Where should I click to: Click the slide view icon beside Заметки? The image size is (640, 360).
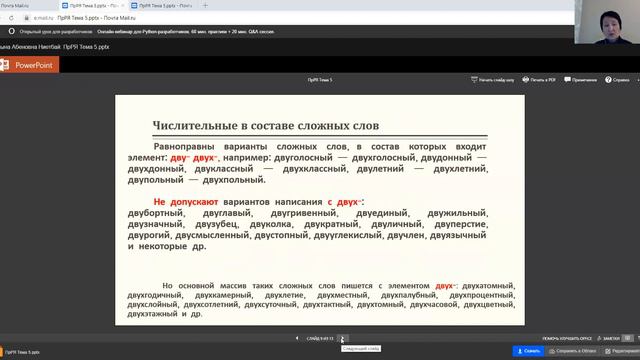click(x=628, y=338)
